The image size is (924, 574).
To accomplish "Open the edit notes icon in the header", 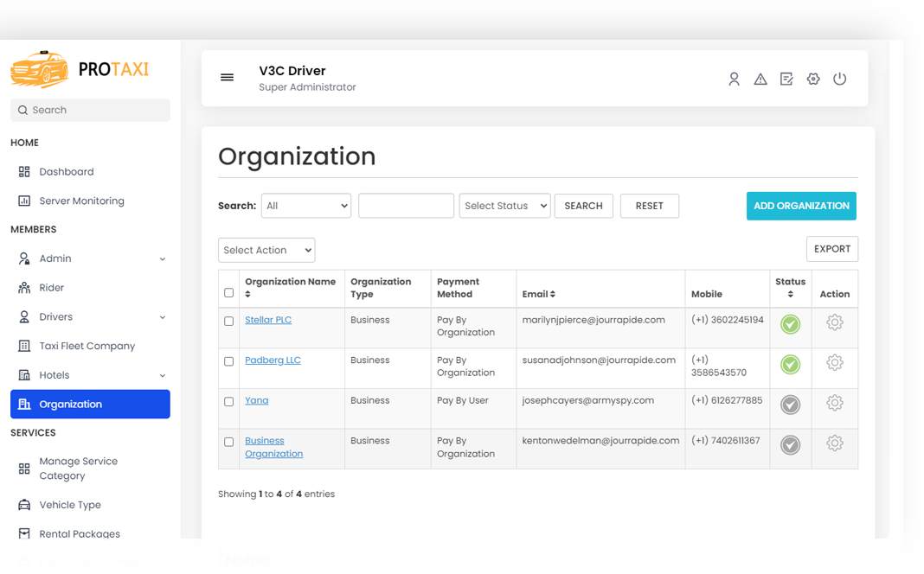I will 786,79.
